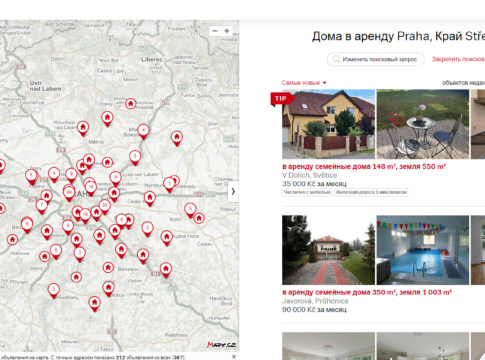Screen dimensions: 485x360
Task: Click the Mapy.cz logo on the map
Action: [x=221, y=345]
